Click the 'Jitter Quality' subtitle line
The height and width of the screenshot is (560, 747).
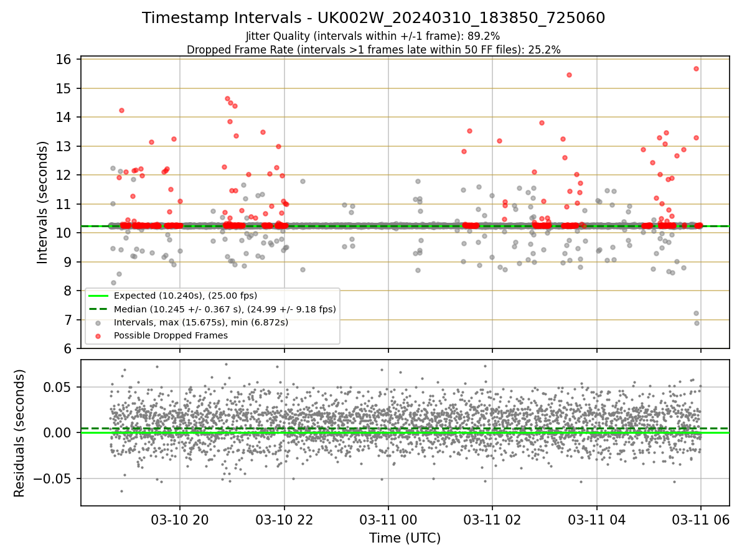pyautogui.click(x=374, y=36)
